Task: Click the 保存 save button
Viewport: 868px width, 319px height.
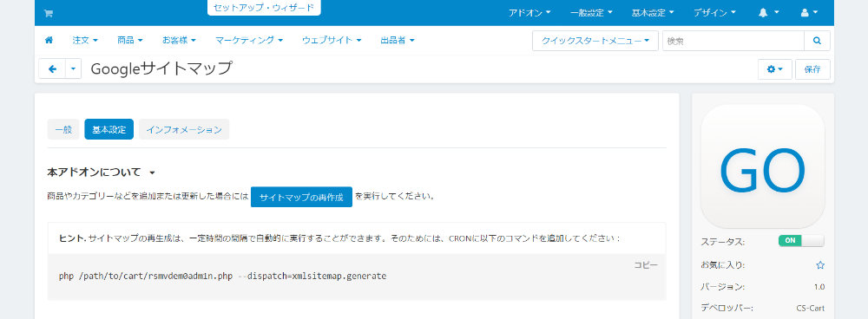Action: click(x=812, y=69)
